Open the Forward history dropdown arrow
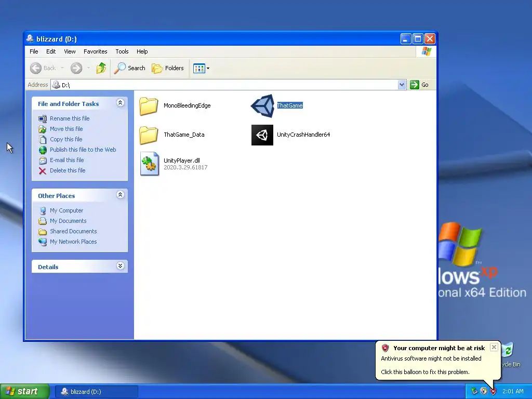 point(88,68)
